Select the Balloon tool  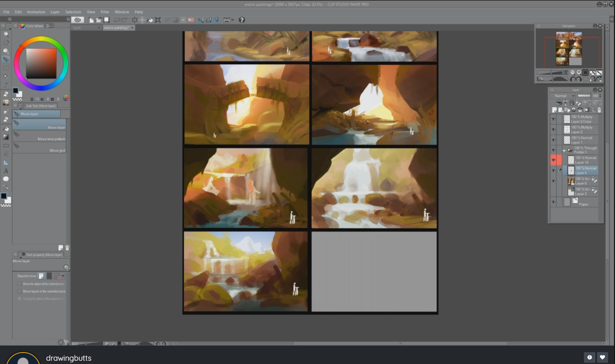coord(6,179)
